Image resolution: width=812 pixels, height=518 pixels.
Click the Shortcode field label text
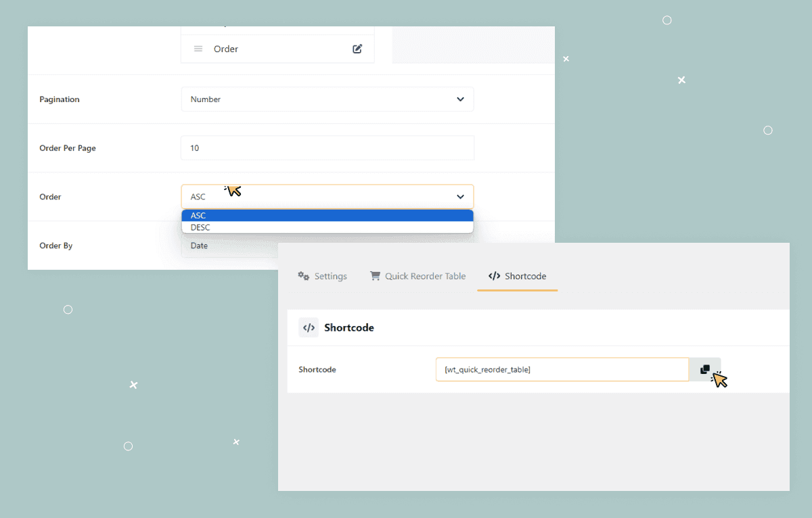[x=317, y=370]
